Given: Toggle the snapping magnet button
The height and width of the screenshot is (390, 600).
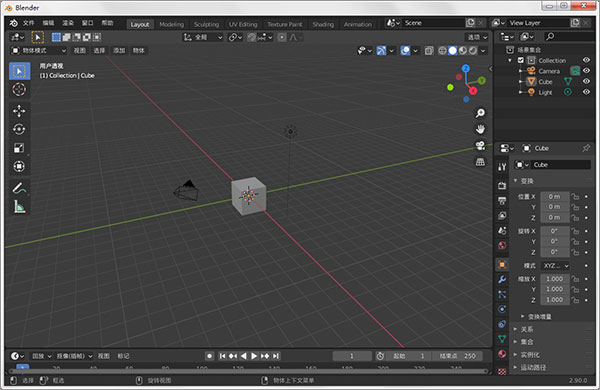Looking at the screenshot, I should tap(251, 37).
